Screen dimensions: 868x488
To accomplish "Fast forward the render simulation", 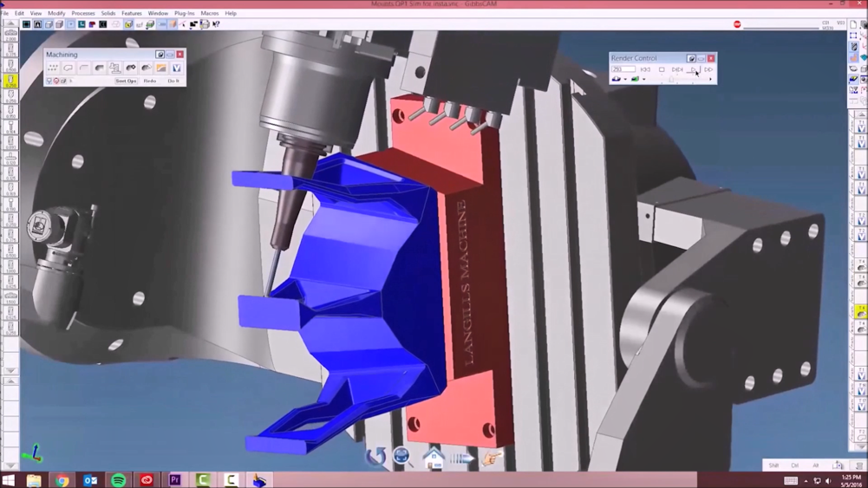I will click(x=708, y=69).
